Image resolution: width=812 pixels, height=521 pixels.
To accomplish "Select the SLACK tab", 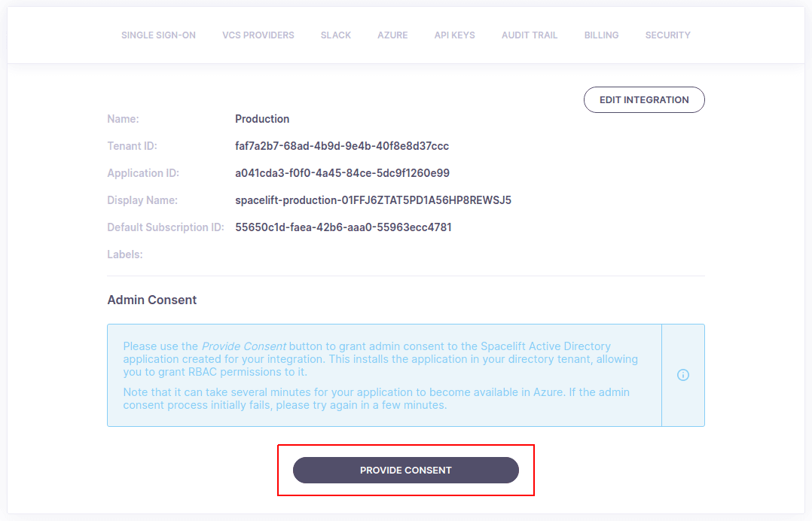I will point(336,35).
